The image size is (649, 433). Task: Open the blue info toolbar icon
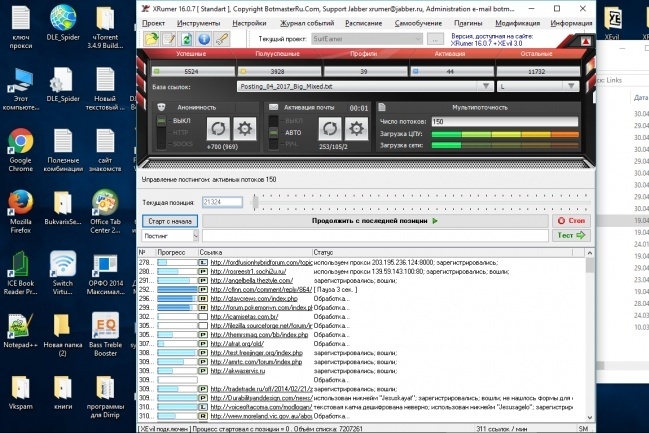tap(204, 39)
